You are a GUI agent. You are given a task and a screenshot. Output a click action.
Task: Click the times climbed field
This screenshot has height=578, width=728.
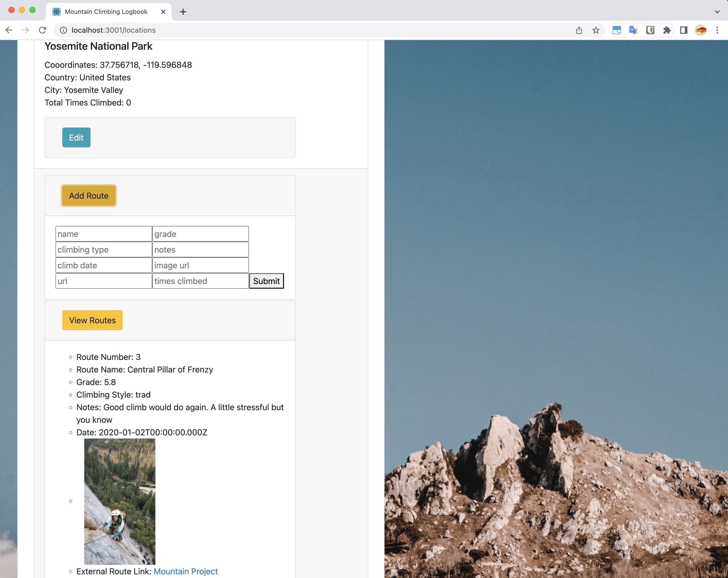[200, 281]
